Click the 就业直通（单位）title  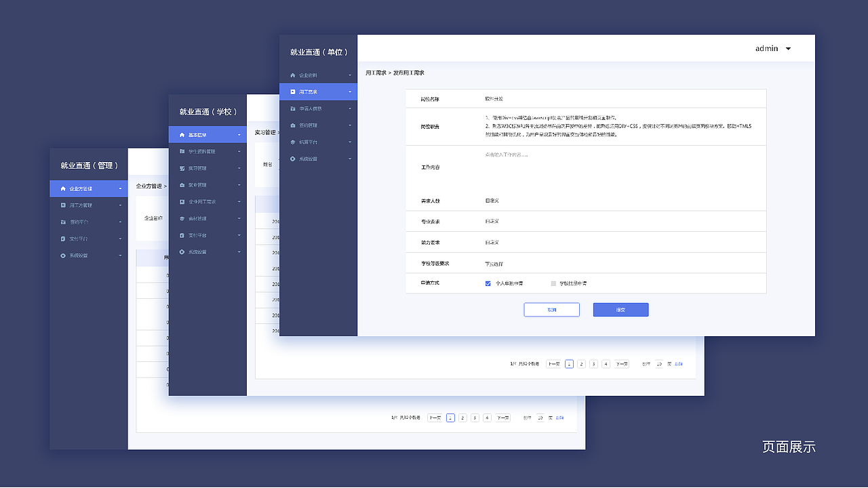pyautogui.click(x=319, y=52)
